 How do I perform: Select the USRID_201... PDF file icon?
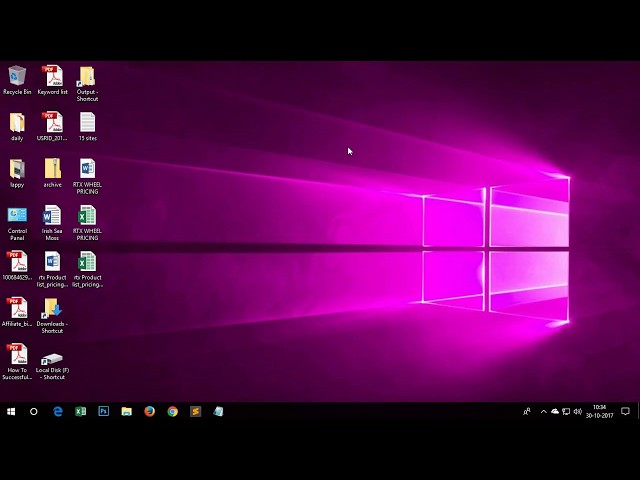tap(52, 127)
